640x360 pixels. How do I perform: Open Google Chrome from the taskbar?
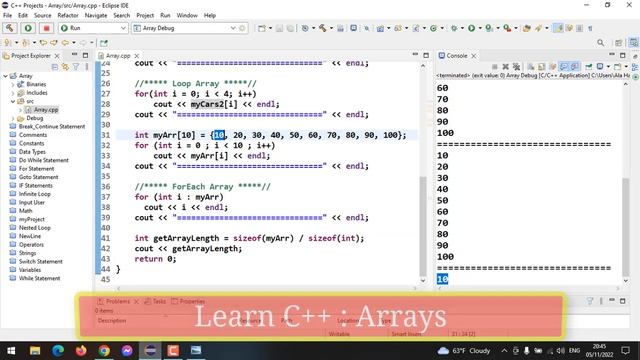click(x=104, y=351)
